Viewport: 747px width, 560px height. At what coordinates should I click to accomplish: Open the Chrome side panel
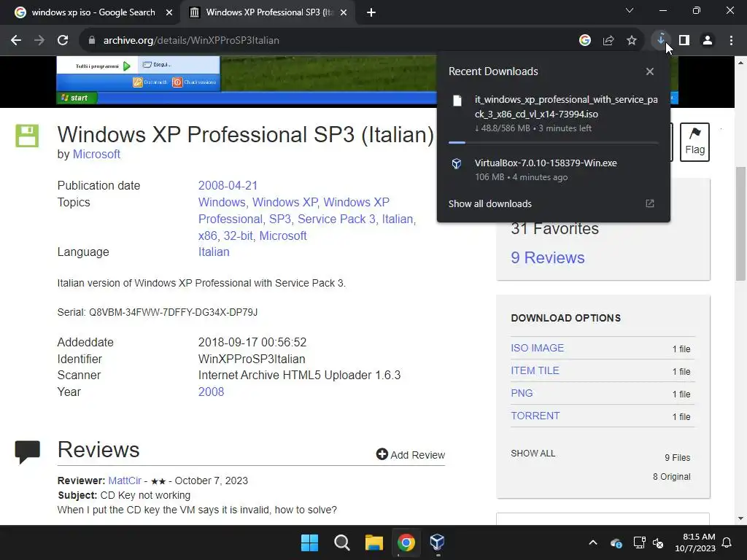[x=684, y=41]
